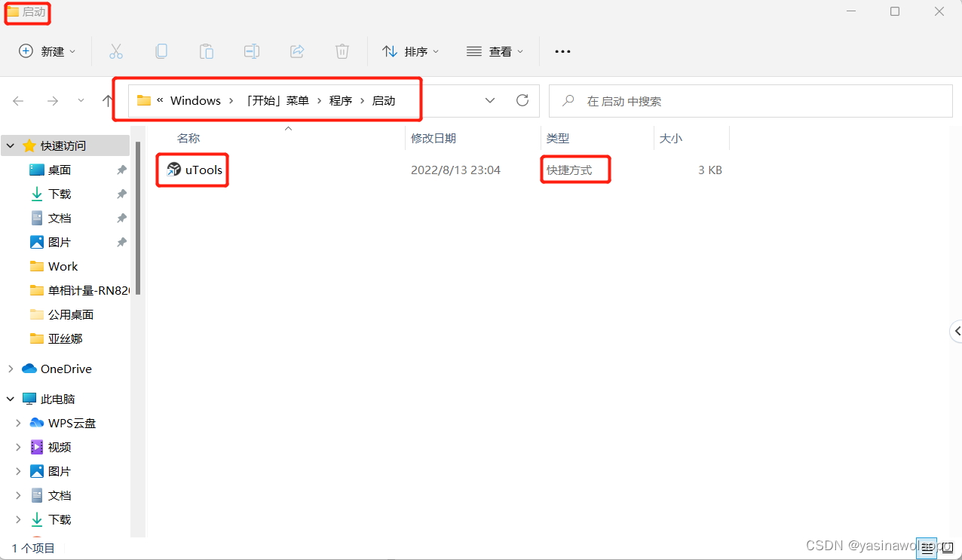Image resolution: width=962 pixels, height=560 pixels.
Task: Select the Rename icon
Action: (x=252, y=50)
